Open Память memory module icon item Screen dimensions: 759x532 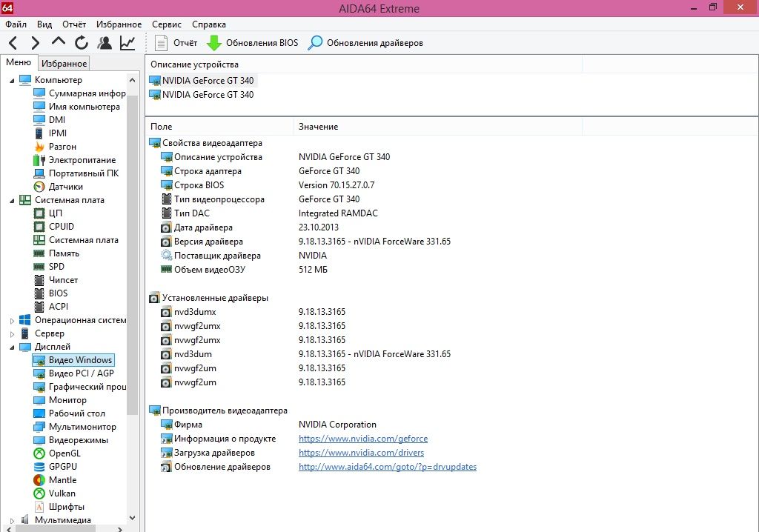click(x=39, y=253)
